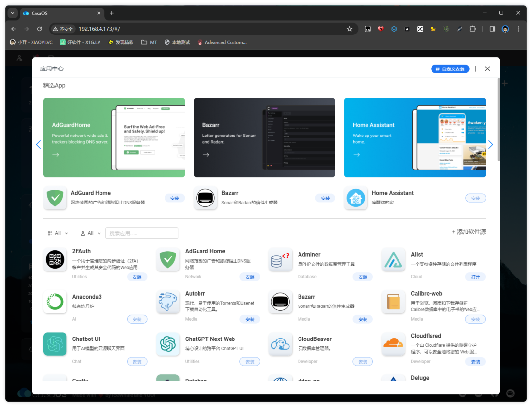Screen dimensions: 532x407
Task: Install Calibre-web from the app grid
Action: pyautogui.click(x=476, y=319)
